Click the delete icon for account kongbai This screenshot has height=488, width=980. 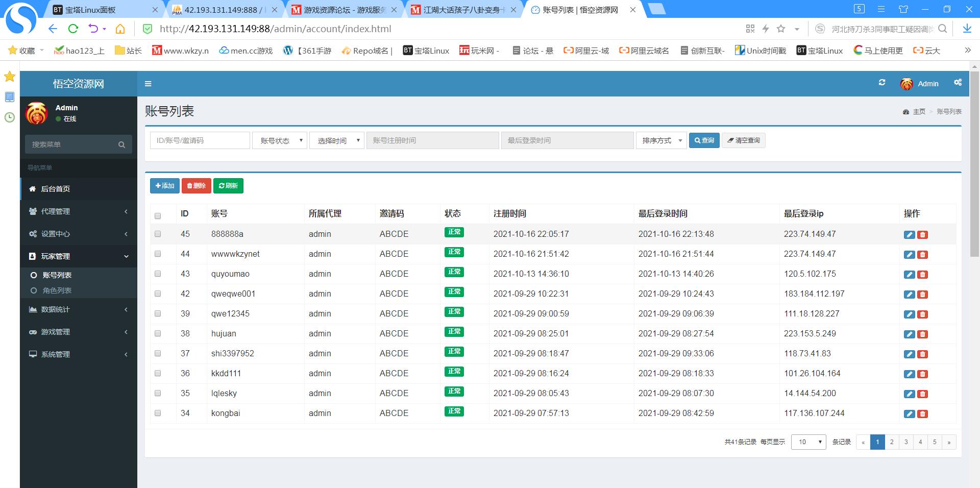point(922,414)
